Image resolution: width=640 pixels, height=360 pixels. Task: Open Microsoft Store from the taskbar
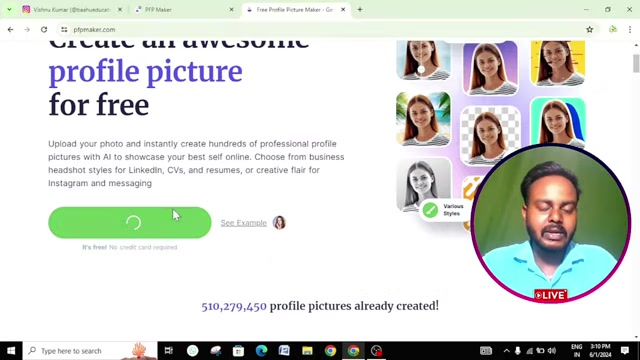238,351
